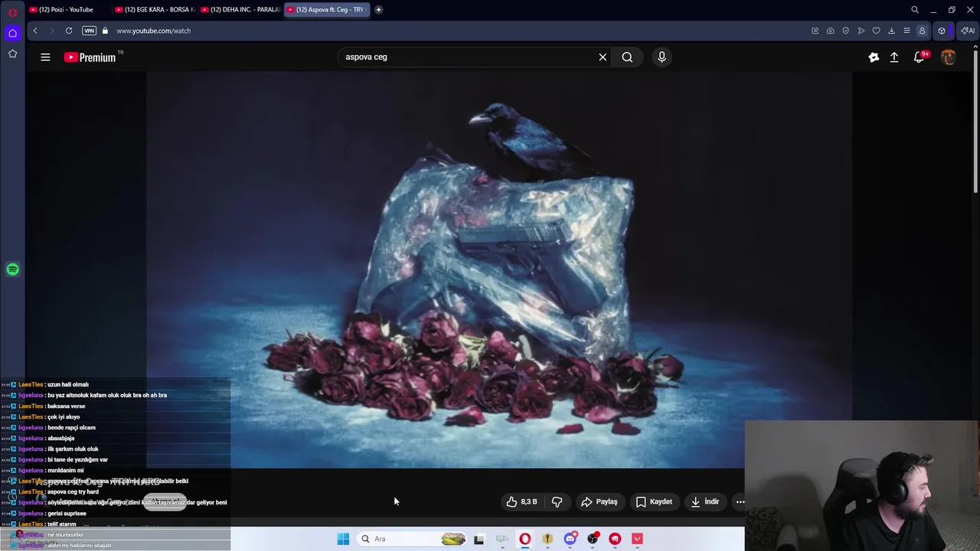Open the sidebar bookmarks star icon

pyautogui.click(x=12, y=54)
